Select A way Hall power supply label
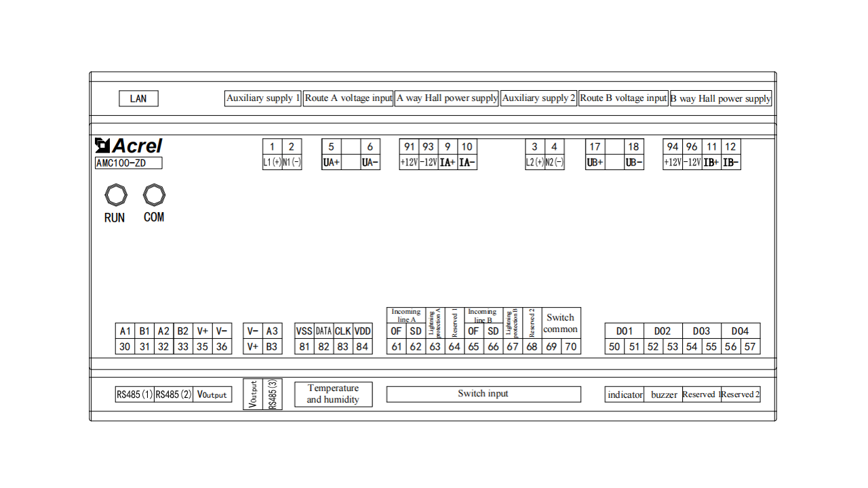This screenshot has width=868, height=488. point(447,98)
